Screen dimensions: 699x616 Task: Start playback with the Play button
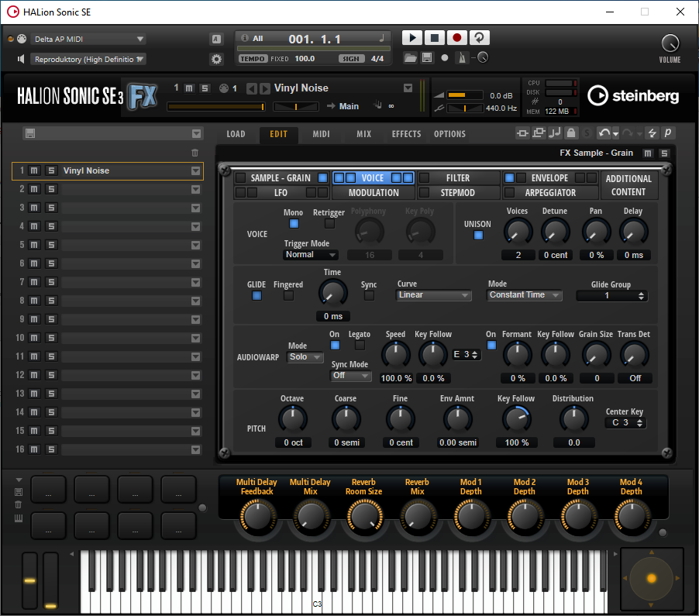click(x=412, y=38)
